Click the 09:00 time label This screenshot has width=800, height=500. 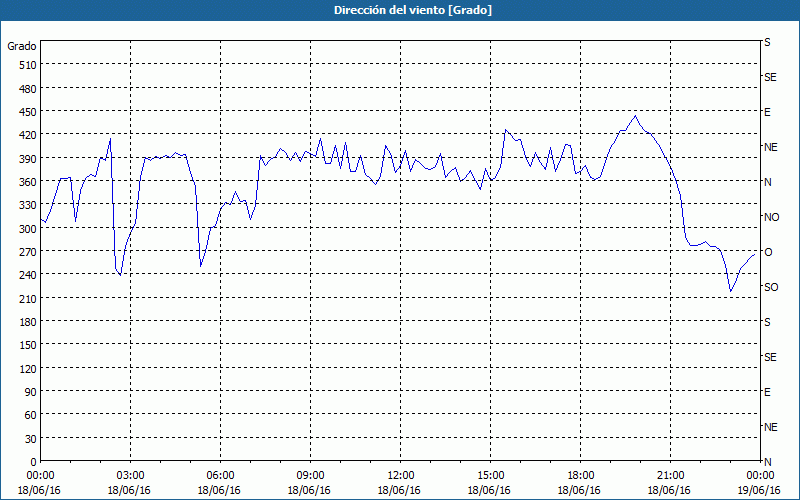[310, 476]
